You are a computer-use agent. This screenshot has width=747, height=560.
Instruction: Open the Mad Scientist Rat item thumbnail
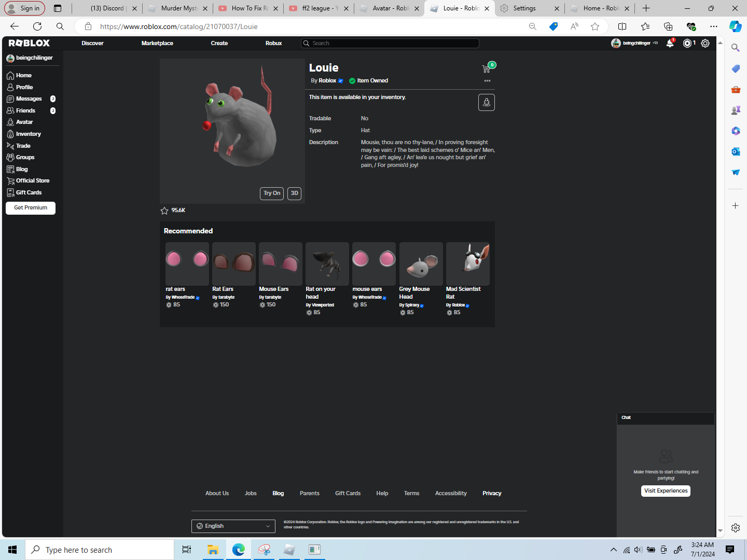468,264
